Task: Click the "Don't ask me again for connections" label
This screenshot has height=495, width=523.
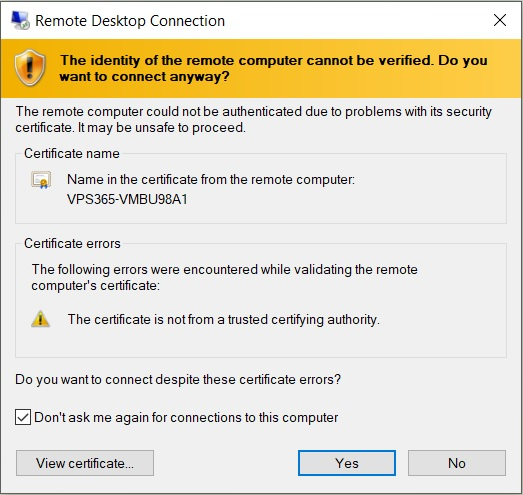Action: 186,417
